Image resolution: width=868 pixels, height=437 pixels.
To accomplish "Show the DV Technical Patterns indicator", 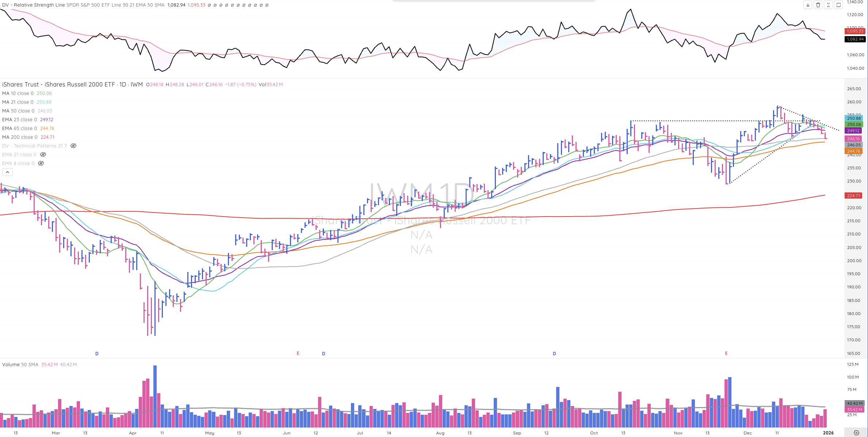I will [x=73, y=146].
